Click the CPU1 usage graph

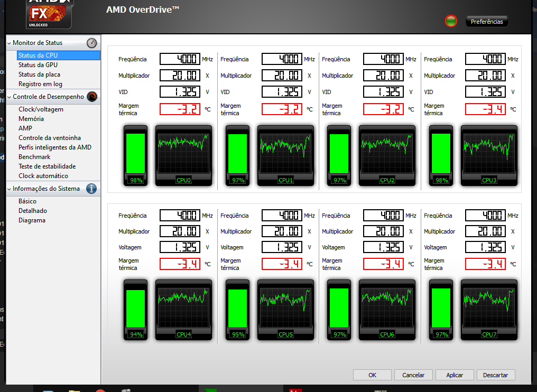tap(285, 155)
